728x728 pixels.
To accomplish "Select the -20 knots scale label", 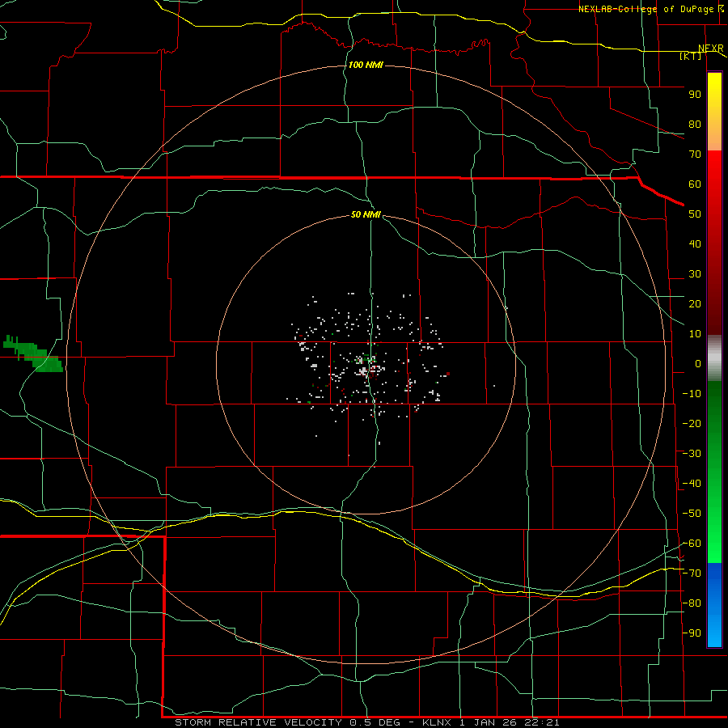I will 692,424.
